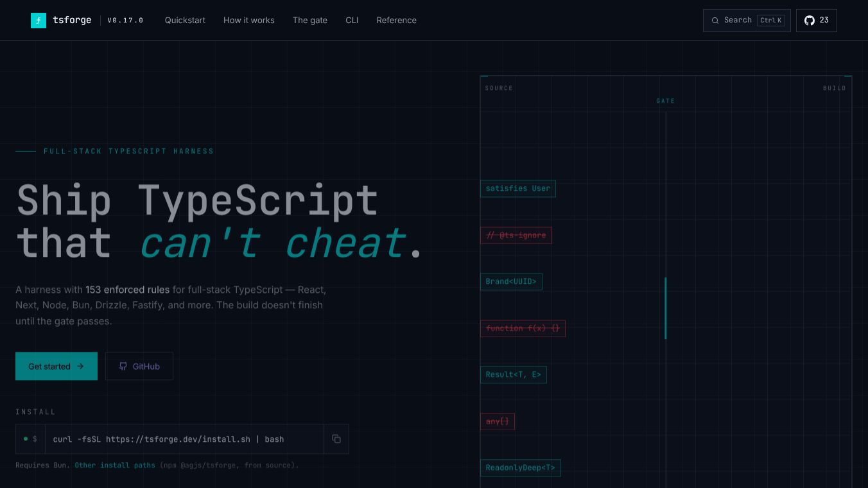Click the tsforge logo icon
Viewport: 868px width, 488px height.
(x=39, y=21)
